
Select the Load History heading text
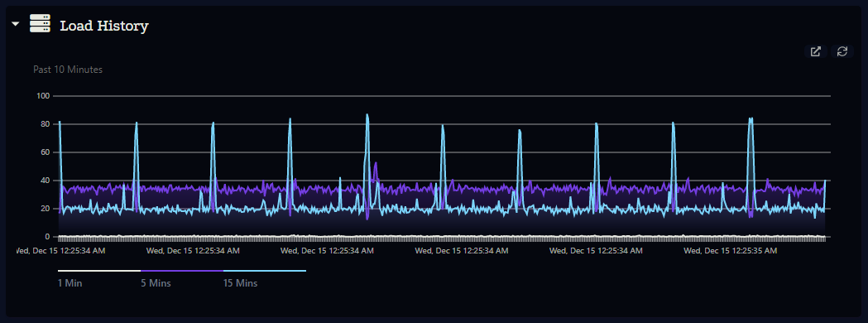pos(104,26)
